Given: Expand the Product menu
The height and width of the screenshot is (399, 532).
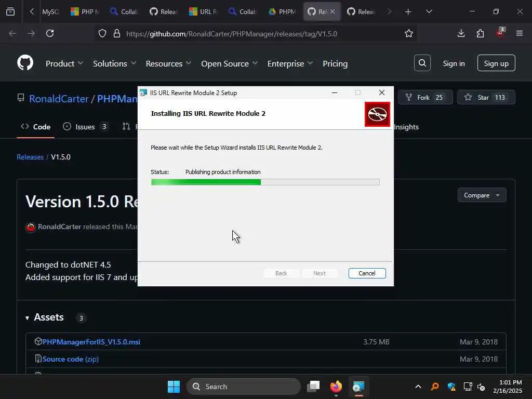Looking at the screenshot, I should click(64, 63).
